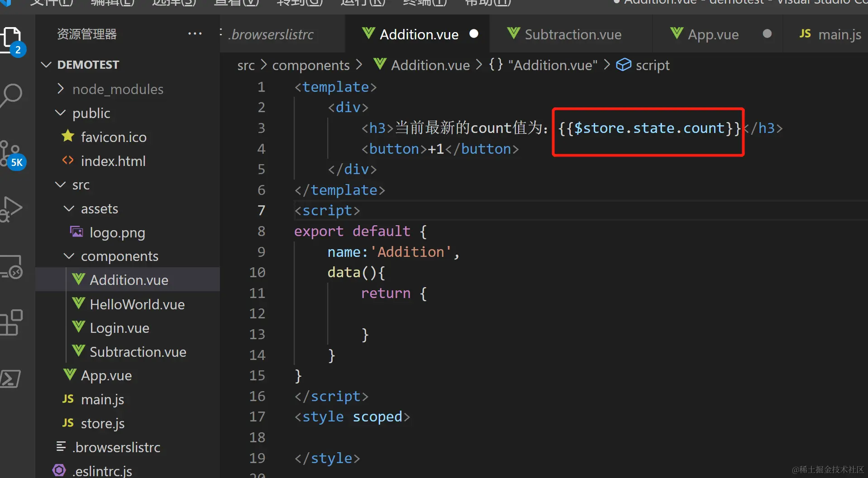Click the script symbol icon in breadcrumb
The height and width of the screenshot is (478, 868).
(x=624, y=65)
